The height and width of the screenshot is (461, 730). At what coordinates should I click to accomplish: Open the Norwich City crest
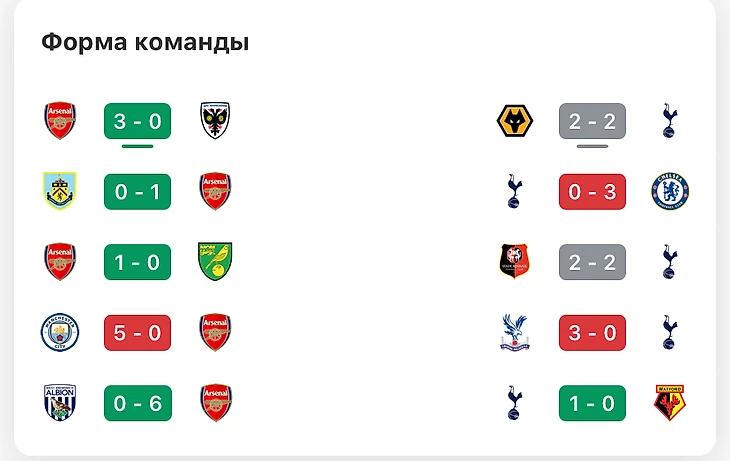click(215, 261)
